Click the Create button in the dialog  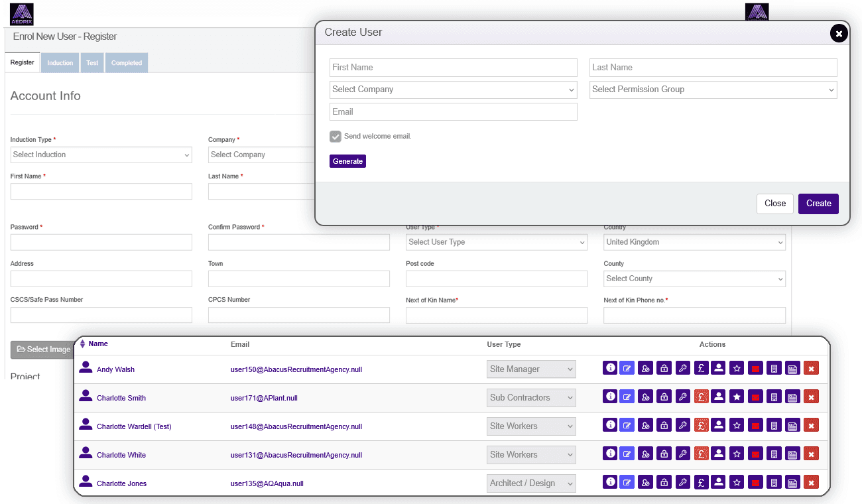point(818,204)
